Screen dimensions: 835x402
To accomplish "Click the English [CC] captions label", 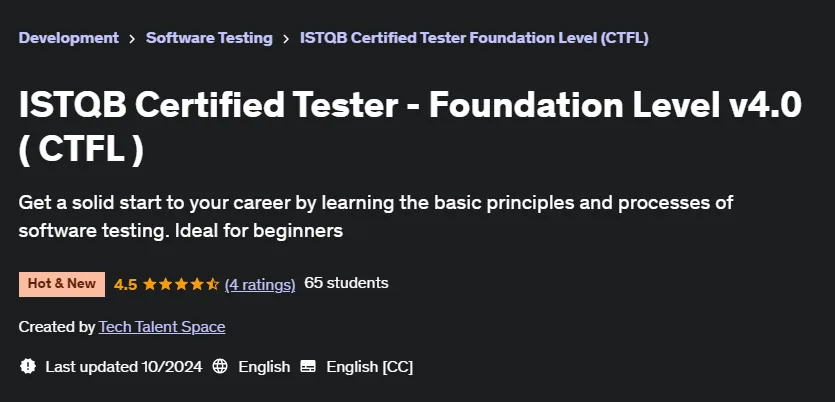I will tap(370, 367).
